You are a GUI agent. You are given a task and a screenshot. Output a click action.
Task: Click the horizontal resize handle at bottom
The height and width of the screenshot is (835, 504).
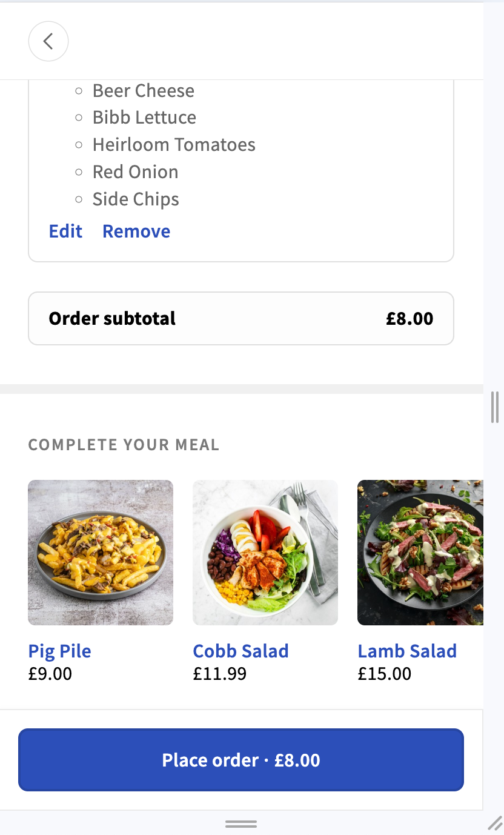241,824
